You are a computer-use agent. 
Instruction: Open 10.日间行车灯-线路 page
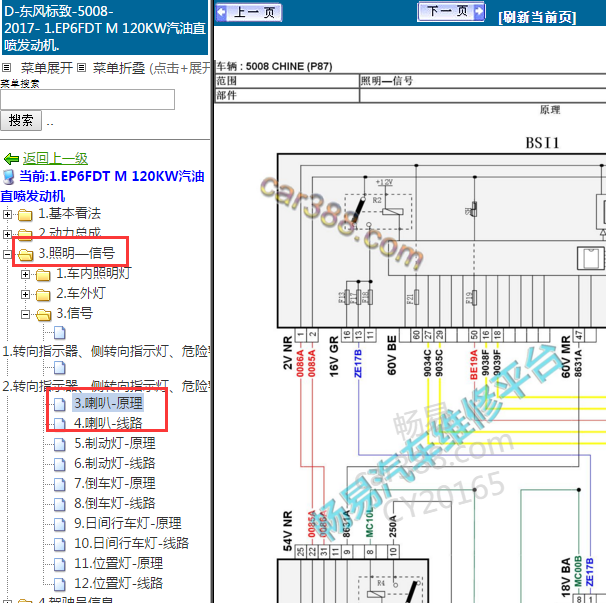[x=131, y=544]
